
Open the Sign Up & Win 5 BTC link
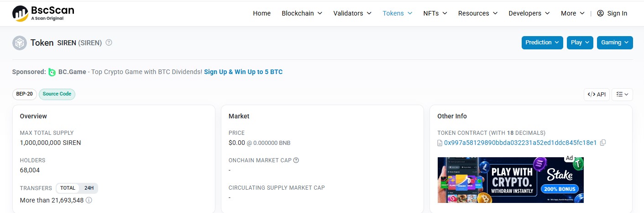[243, 72]
